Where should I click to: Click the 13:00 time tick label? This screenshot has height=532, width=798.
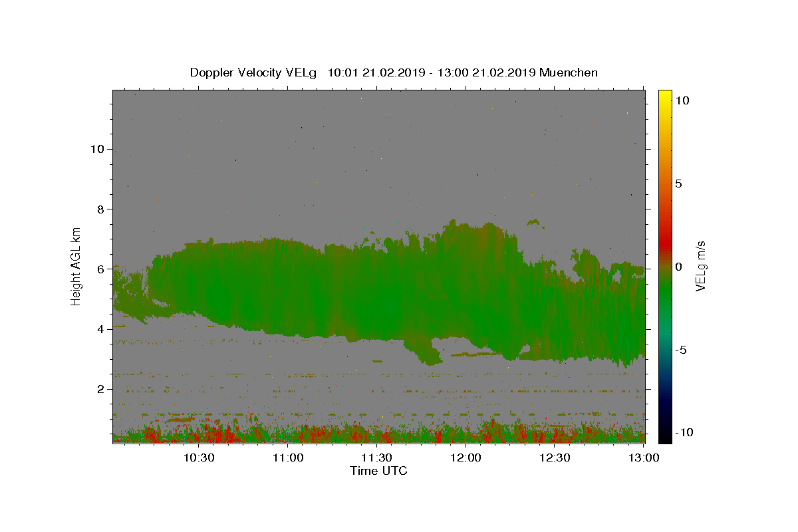click(644, 458)
